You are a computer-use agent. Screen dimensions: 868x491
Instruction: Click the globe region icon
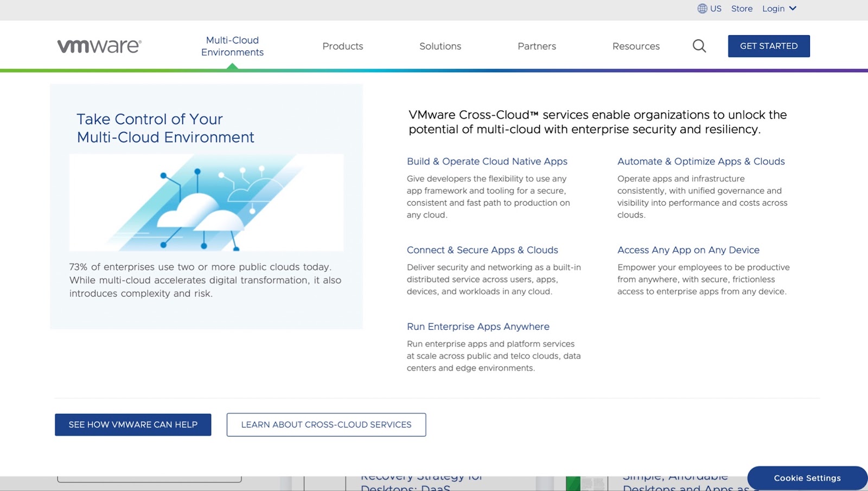(x=702, y=9)
